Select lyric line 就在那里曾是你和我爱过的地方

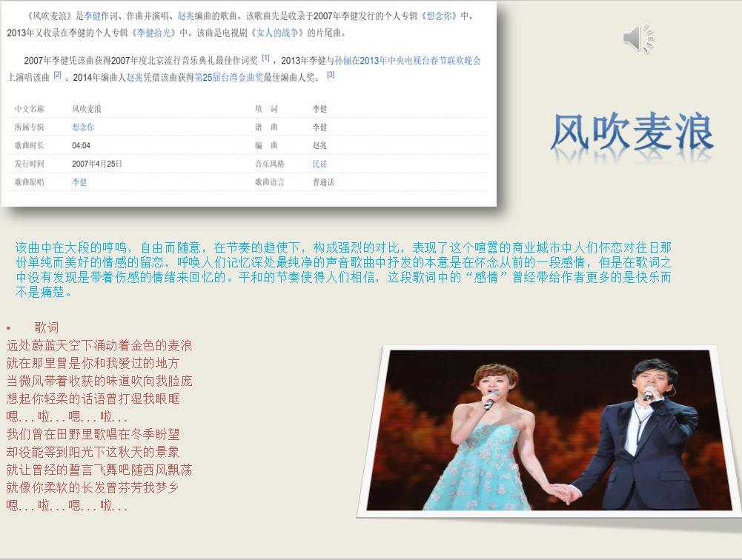click(93, 363)
